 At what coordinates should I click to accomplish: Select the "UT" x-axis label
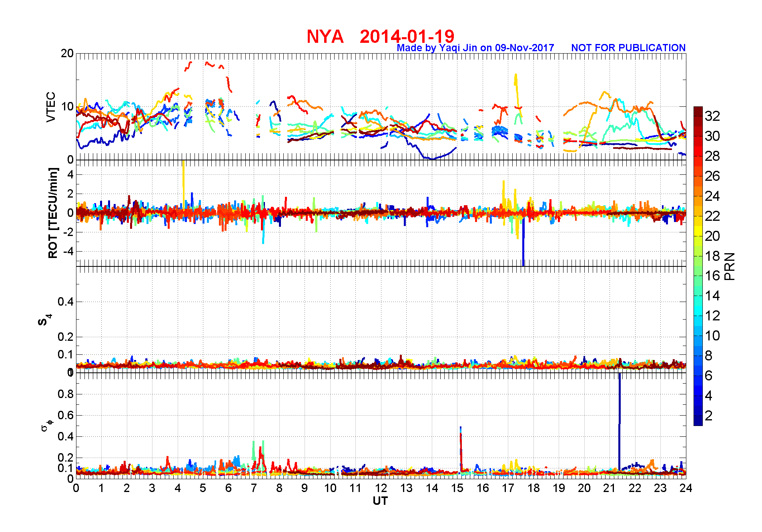click(380, 501)
